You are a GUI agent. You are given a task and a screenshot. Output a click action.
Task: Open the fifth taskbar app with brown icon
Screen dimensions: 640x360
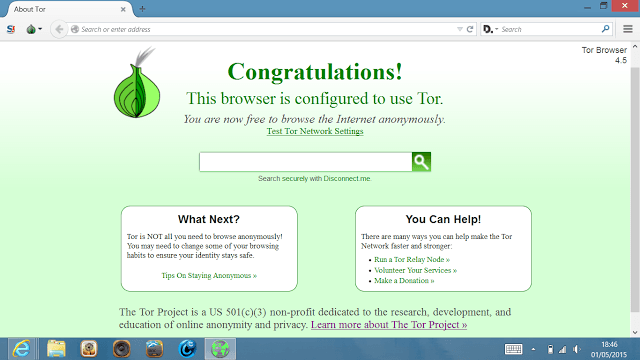pos(154,349)
